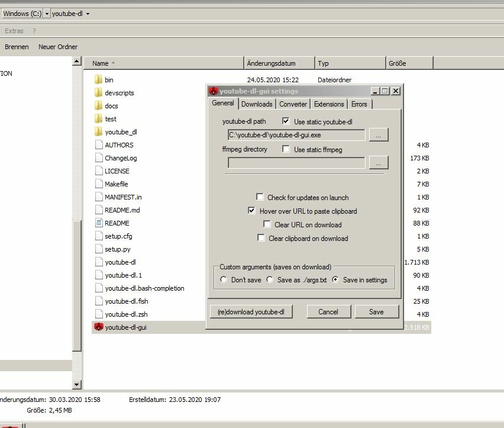Click the youtube-dl.bash-completion file icon
The image size is (504, 428).
click(99, 288)
